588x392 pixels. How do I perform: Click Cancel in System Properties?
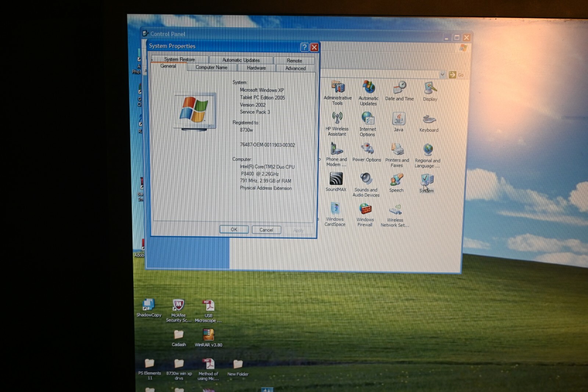coord(266,230)
